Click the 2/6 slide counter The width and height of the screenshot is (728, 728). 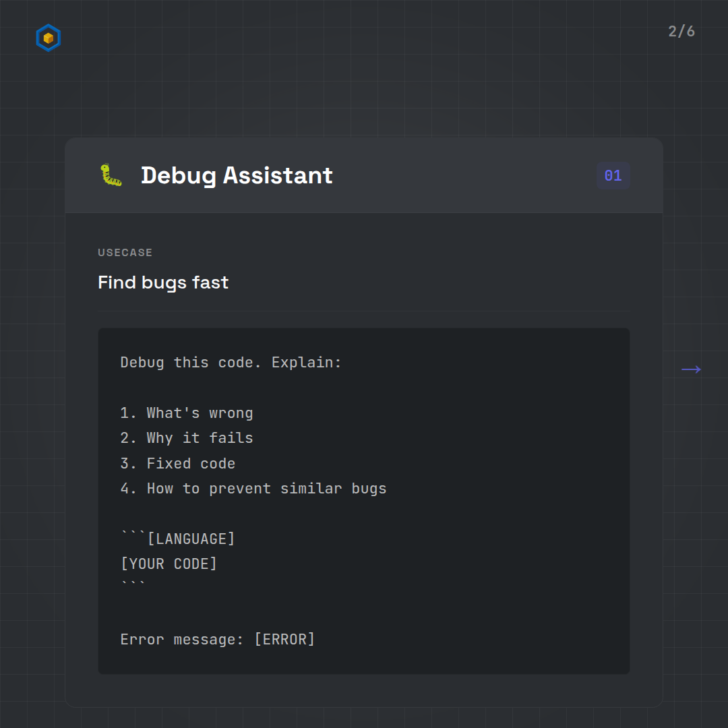681,32
